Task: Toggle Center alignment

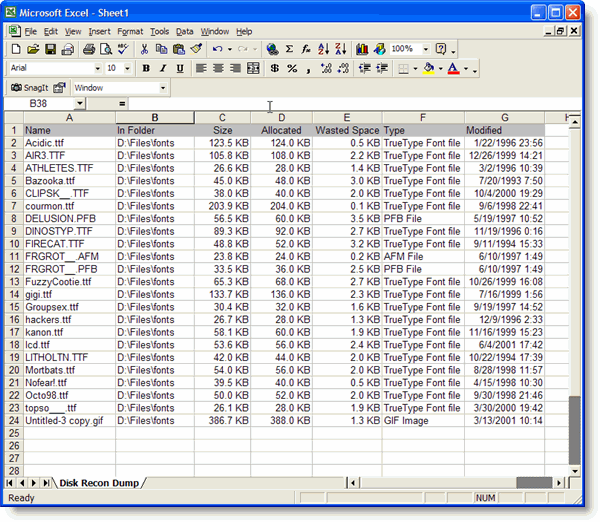Action: [x=218, y=69]
